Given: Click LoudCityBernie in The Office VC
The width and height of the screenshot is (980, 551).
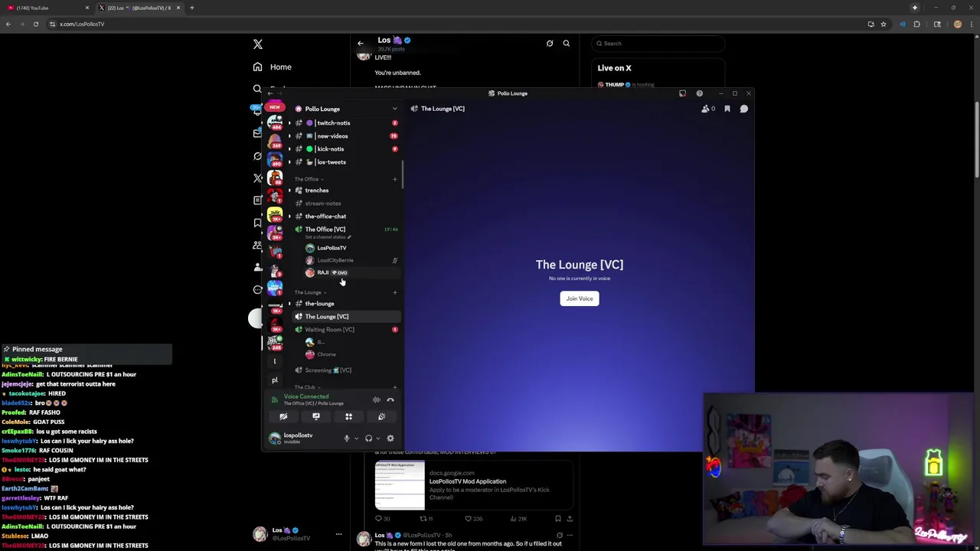Looking at the screenshot, I should [351, 260].
